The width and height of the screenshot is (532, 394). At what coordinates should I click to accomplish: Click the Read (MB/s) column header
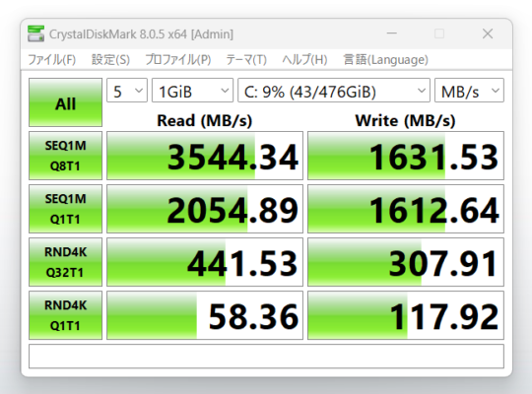click(205, 120)
